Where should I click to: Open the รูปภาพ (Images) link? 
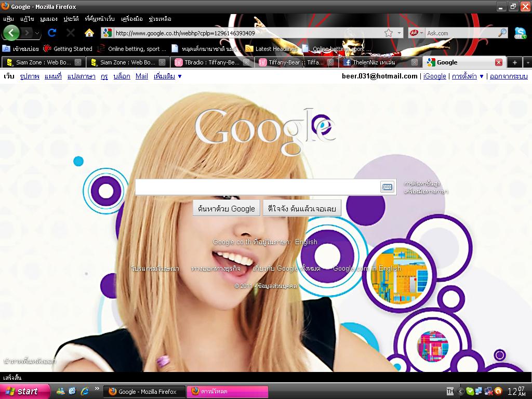[30, 76]
